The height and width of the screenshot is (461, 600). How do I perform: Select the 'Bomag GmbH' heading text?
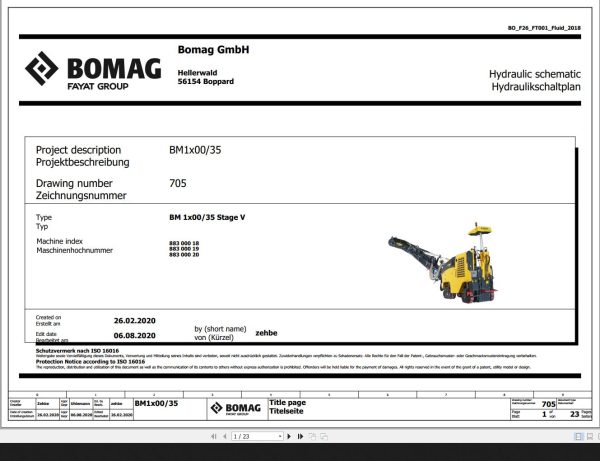[x=213, y=50]
